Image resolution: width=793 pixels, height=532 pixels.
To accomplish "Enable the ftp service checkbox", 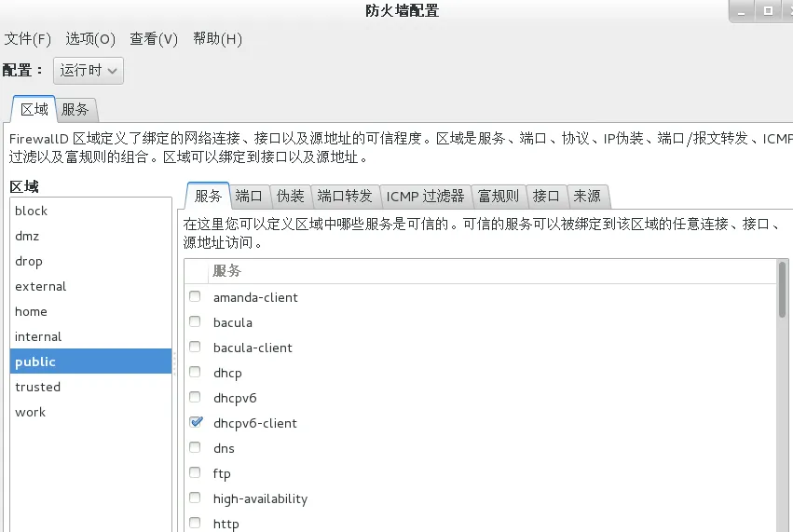I will point(195,472).
